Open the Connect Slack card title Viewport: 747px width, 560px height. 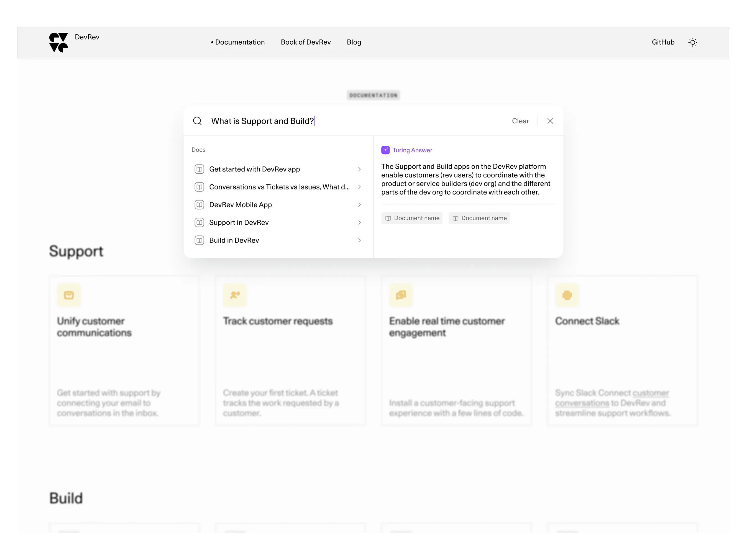(x=587, y=321)
